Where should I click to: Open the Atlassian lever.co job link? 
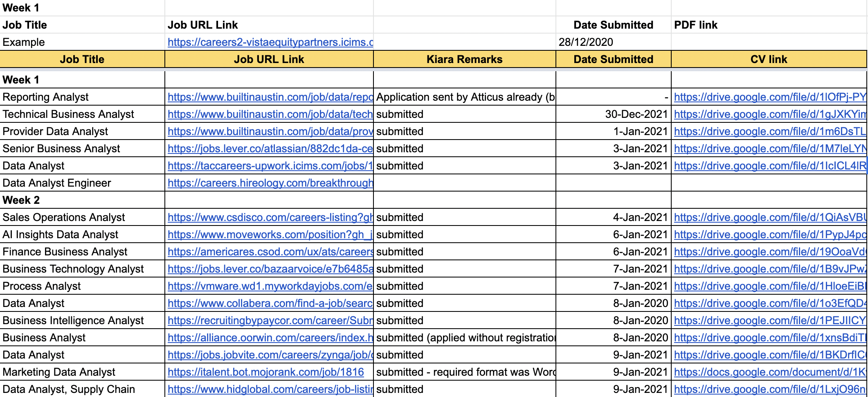click(x=270, y=149)
